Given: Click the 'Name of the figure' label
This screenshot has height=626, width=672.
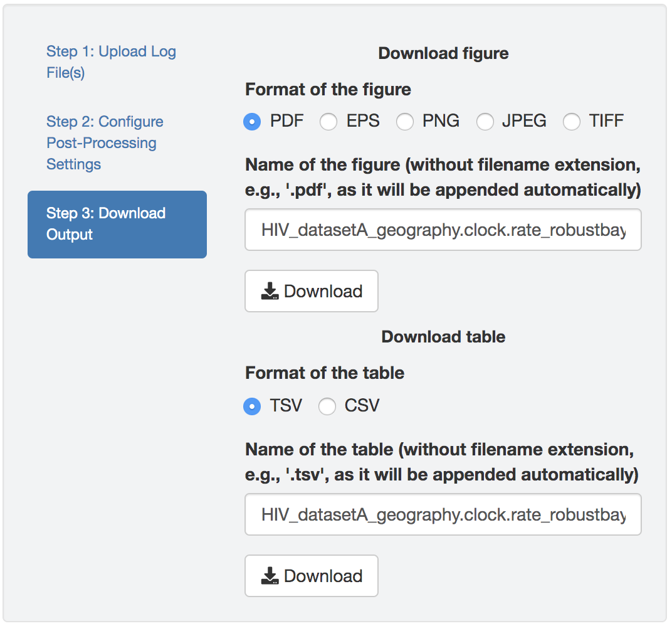Looking at the screenshot, I should pos(443,177).
